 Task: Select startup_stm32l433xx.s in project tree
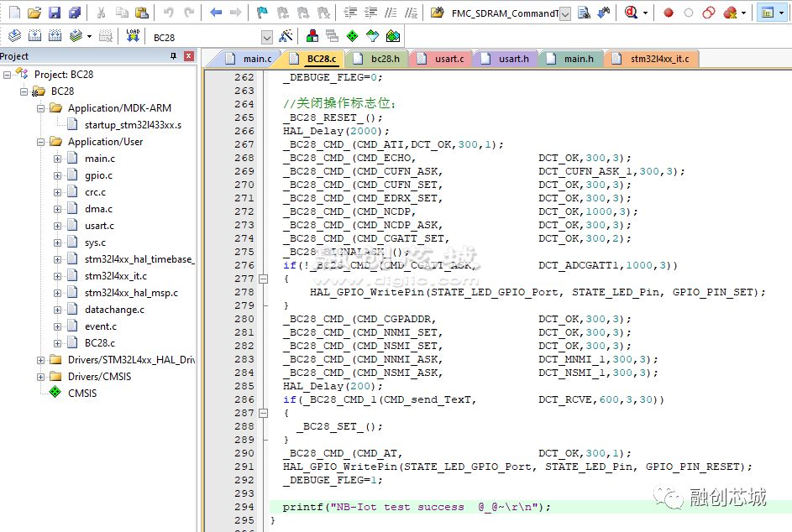pyautogui.click(x=133, y=125)
